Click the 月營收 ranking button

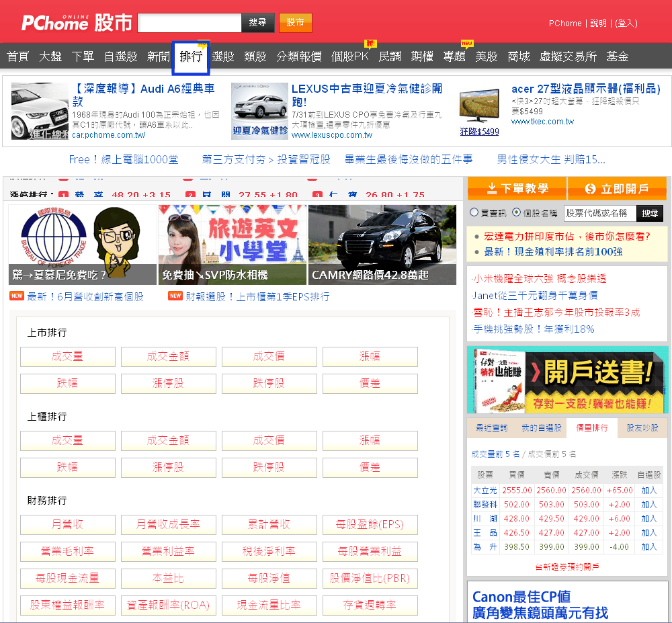point(68,524)
